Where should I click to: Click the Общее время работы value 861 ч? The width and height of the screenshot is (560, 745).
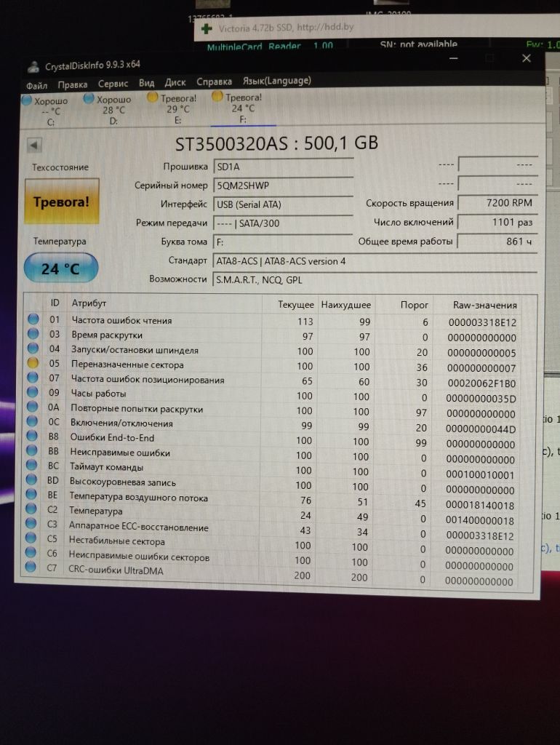tap(497, 242)
